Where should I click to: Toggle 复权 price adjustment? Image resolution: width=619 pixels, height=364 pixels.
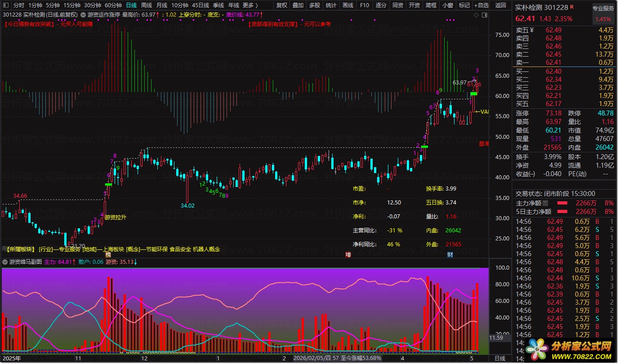point(282,5)
